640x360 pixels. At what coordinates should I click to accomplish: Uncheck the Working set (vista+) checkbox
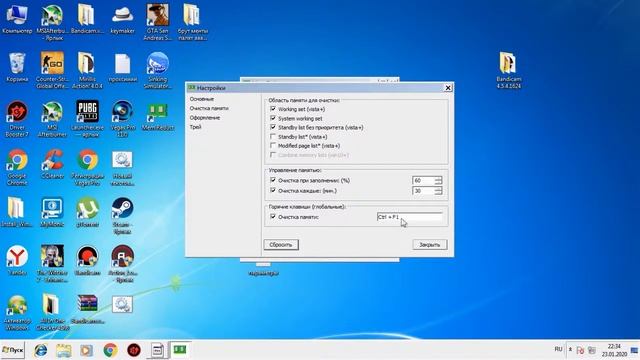tap(273, 109)
